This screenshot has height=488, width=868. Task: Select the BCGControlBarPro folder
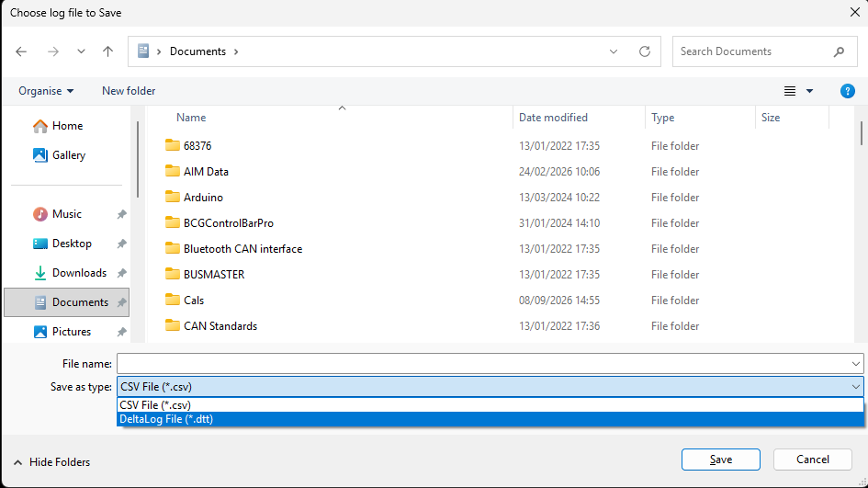click(x=229, y=223)
